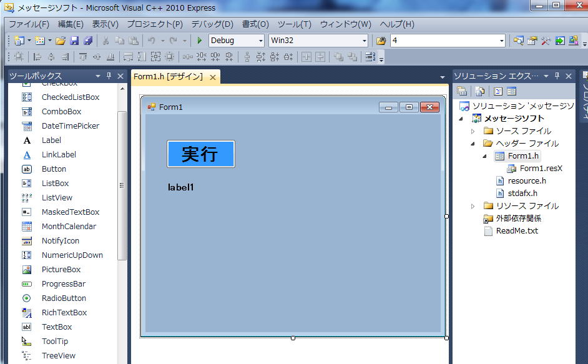Switch to Form1.h [デザイン] tab
The height and width of the screenshot is (364, 588).
pyautogui.click(x=168, y=77)
